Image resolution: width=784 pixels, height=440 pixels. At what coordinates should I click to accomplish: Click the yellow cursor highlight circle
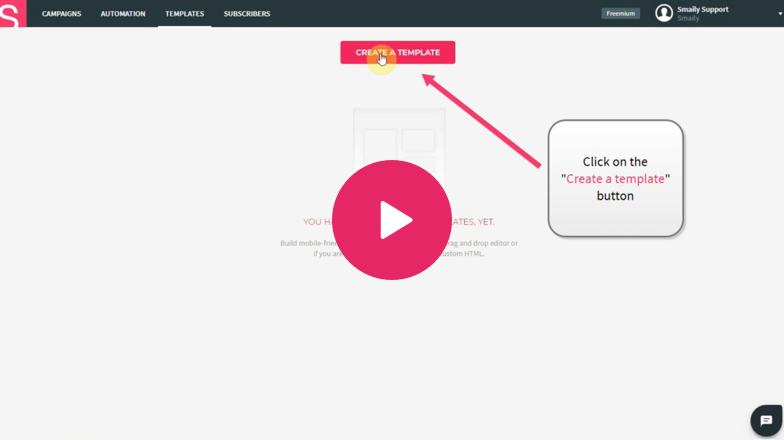[x=381, y=59]
